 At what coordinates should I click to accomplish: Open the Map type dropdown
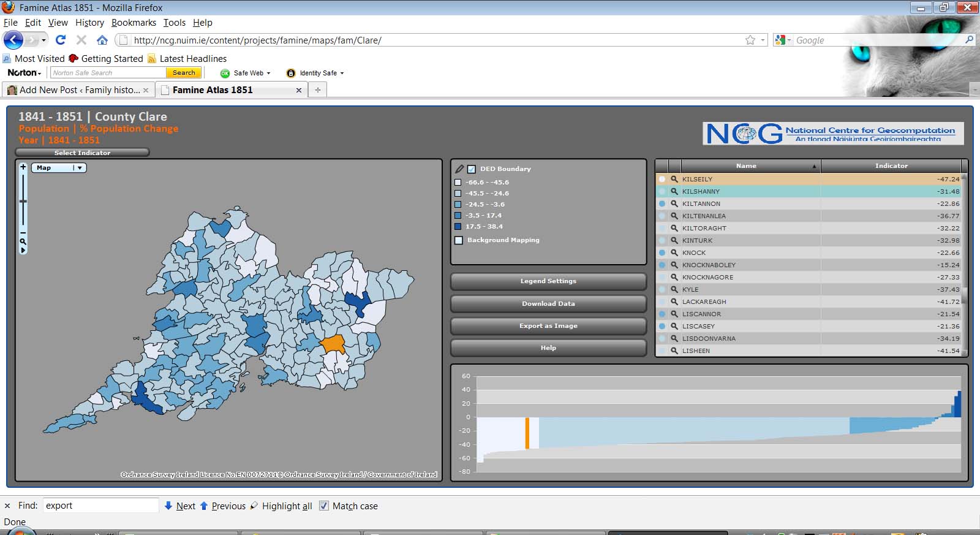click(60, 168)
